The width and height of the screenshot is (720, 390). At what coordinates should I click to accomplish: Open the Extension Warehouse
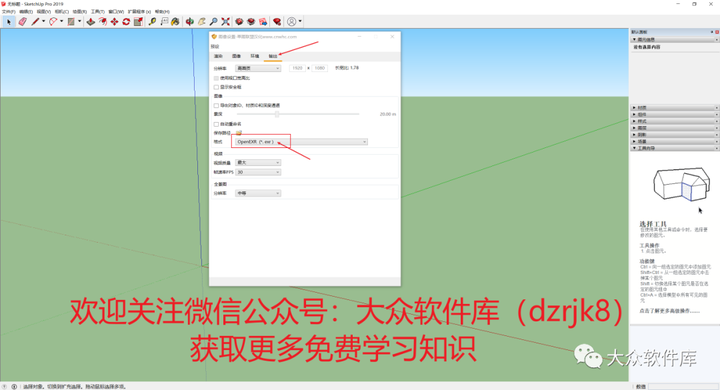point(251,22)
